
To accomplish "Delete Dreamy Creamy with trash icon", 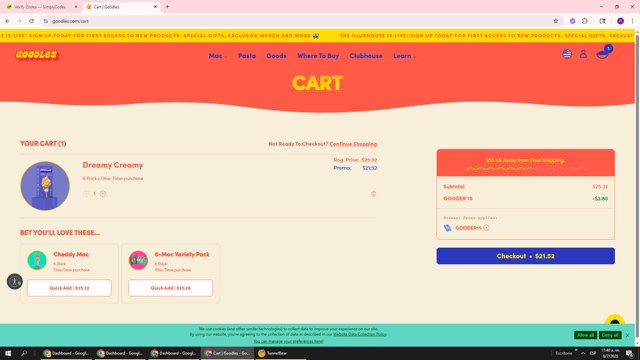I will click(x=373, y=194).
